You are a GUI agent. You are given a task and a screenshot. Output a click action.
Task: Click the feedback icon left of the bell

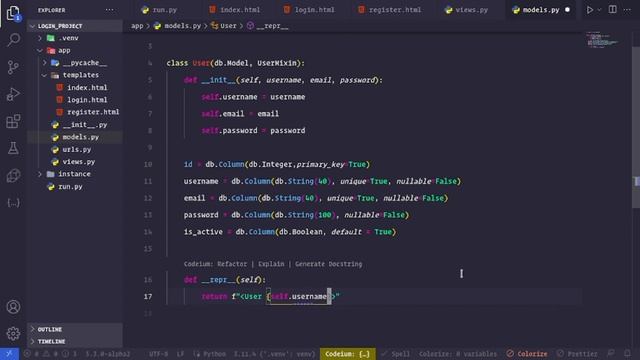611,353
